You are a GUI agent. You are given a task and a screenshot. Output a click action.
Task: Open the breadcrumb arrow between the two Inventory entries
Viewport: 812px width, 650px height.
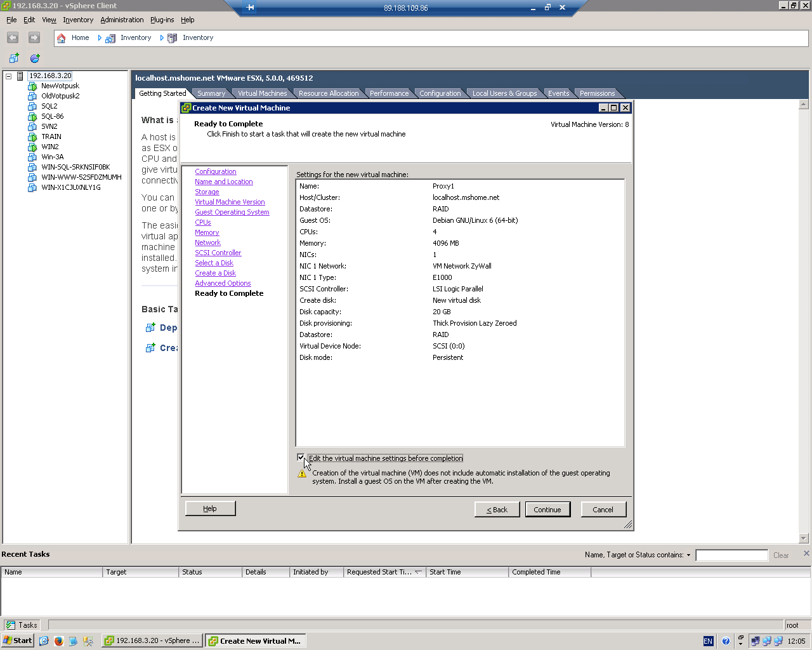click(162, 38)
